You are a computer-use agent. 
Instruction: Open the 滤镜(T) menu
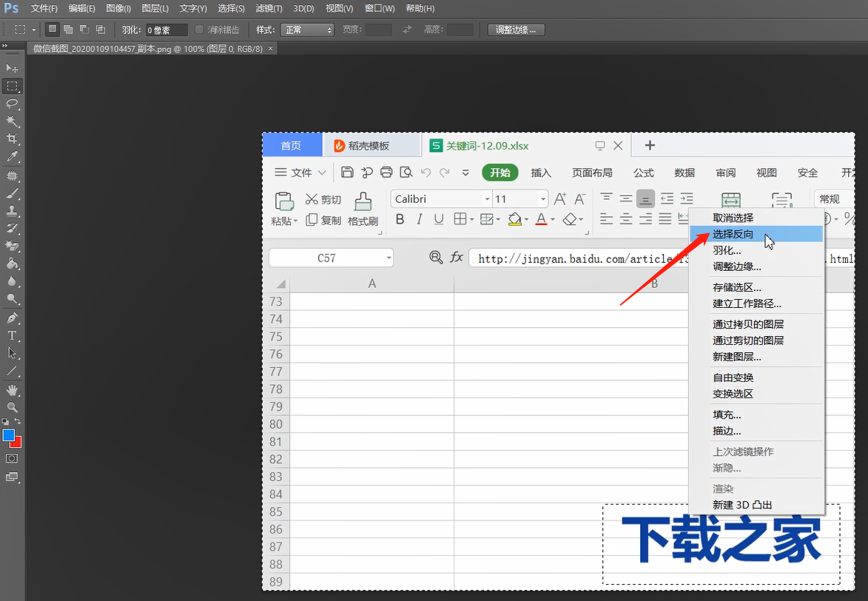(269, 8)
